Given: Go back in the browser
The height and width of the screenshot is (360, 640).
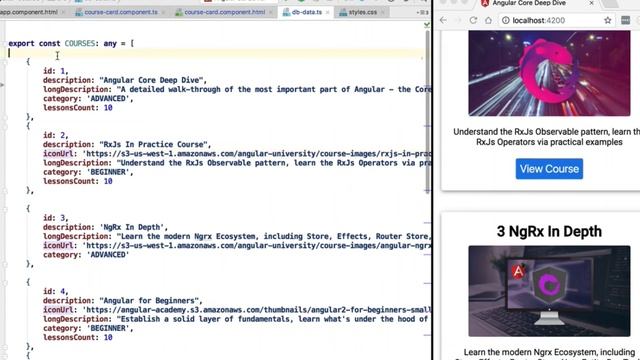Looking at the screenshot, I should (443, 20).
